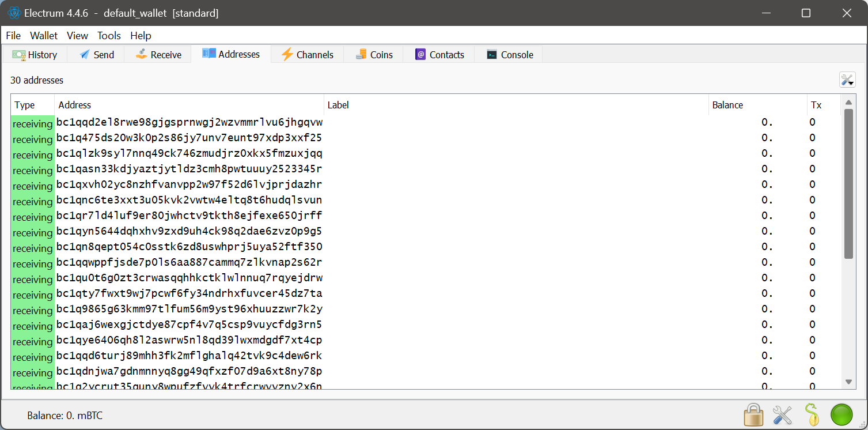
Task: Select the address ending in vnap2s62r
Action: pyautogui.click(x=189, y=262)
